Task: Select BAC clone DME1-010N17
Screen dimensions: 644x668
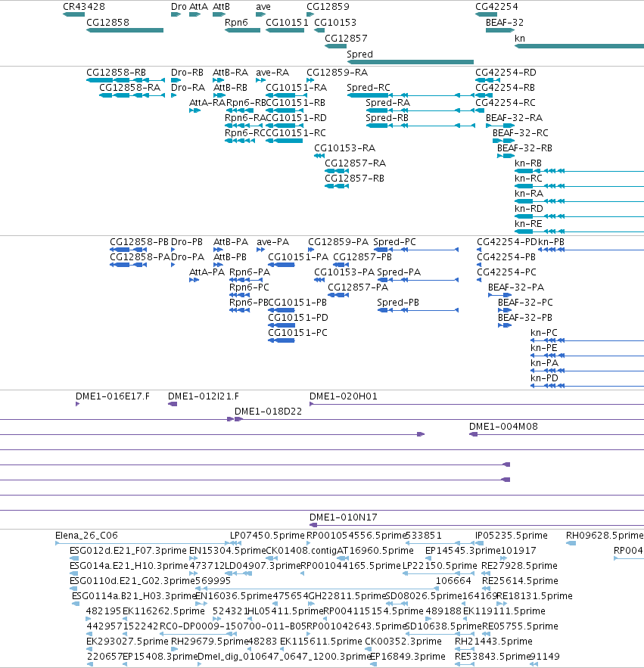Action: point(477,525)
